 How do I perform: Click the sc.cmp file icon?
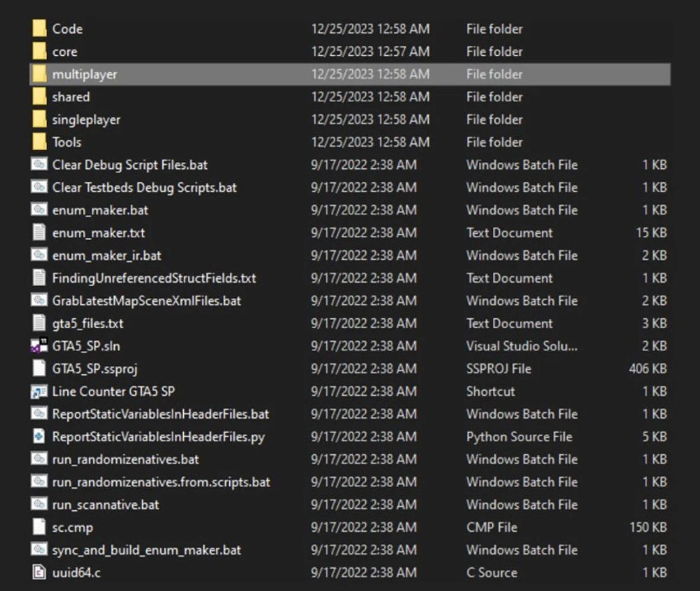pos(40,527)
